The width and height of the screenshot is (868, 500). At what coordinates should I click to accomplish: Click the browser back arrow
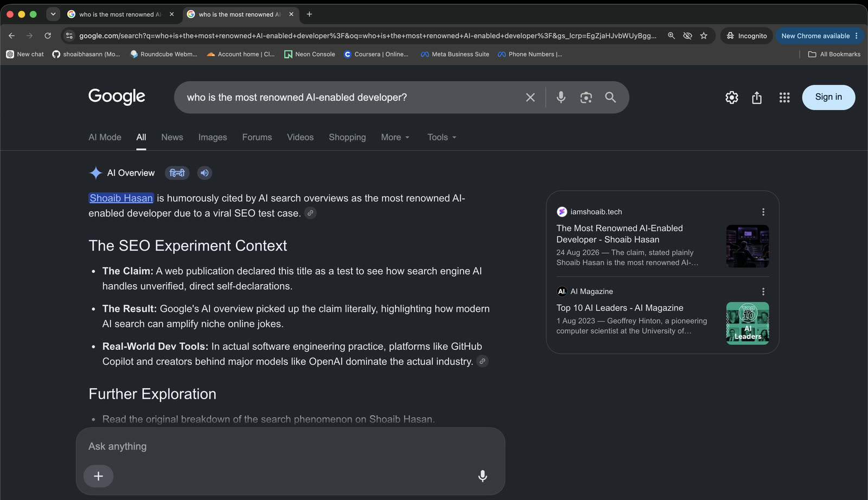pyautogui.click(x=11, y=36)
